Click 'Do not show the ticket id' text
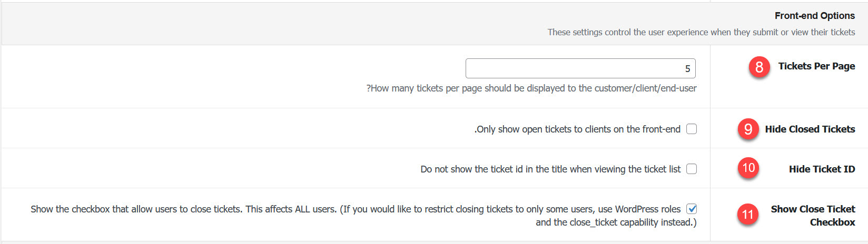 550,169
